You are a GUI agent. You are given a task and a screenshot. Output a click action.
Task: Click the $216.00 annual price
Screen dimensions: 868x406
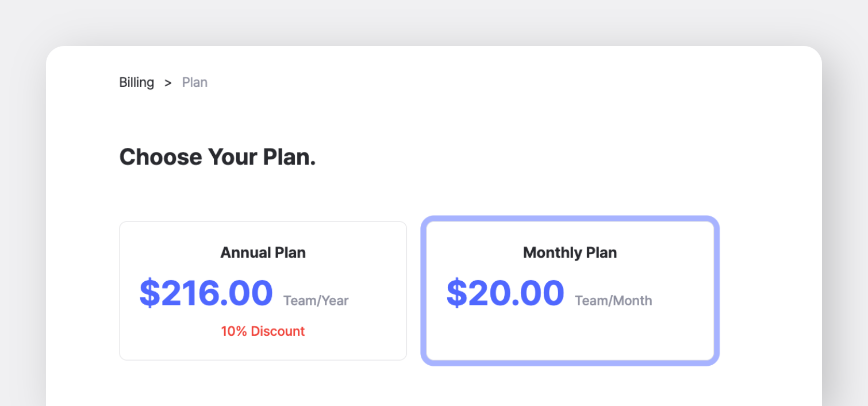point(206,293)
